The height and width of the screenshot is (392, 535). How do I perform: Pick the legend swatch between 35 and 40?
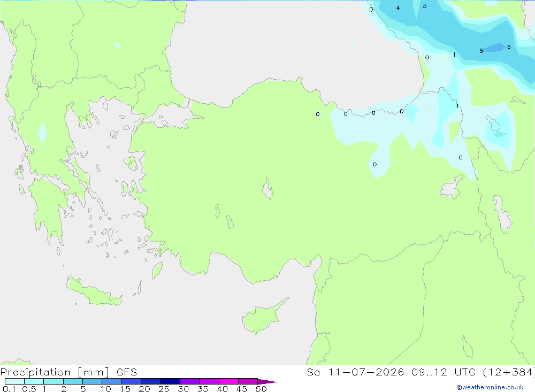click(209, 381)
